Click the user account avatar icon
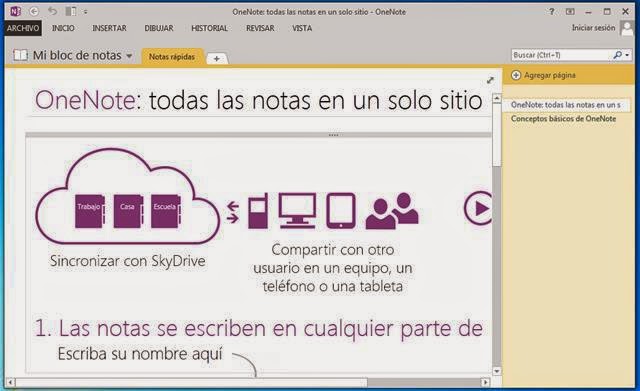Screen dimensions: 640x391 [627, 28]
